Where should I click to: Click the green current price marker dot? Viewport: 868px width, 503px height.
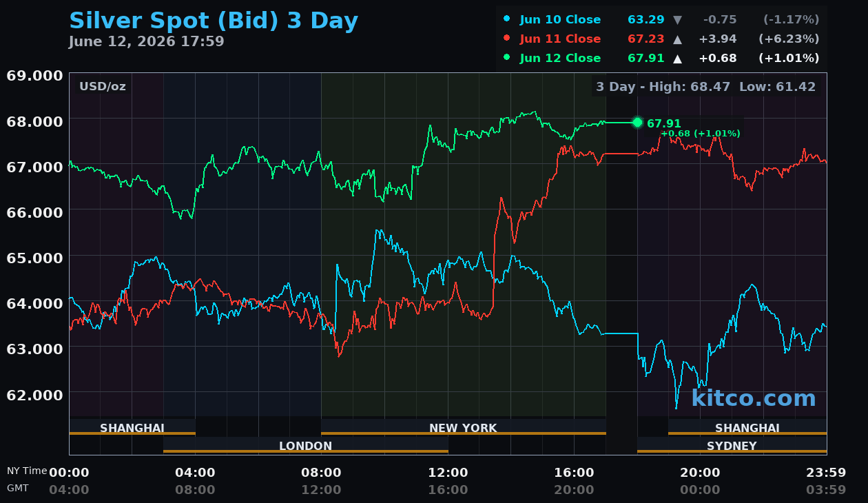click(637, 123)
